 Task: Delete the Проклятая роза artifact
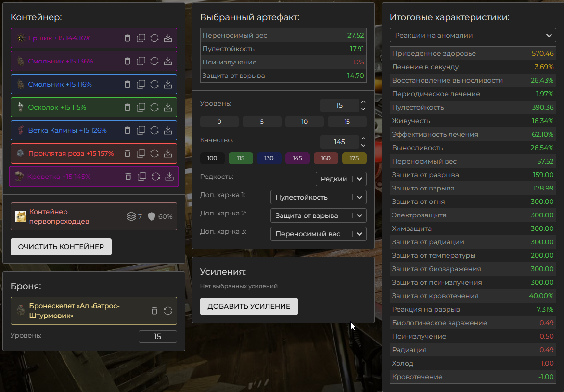tap(128, 153)
